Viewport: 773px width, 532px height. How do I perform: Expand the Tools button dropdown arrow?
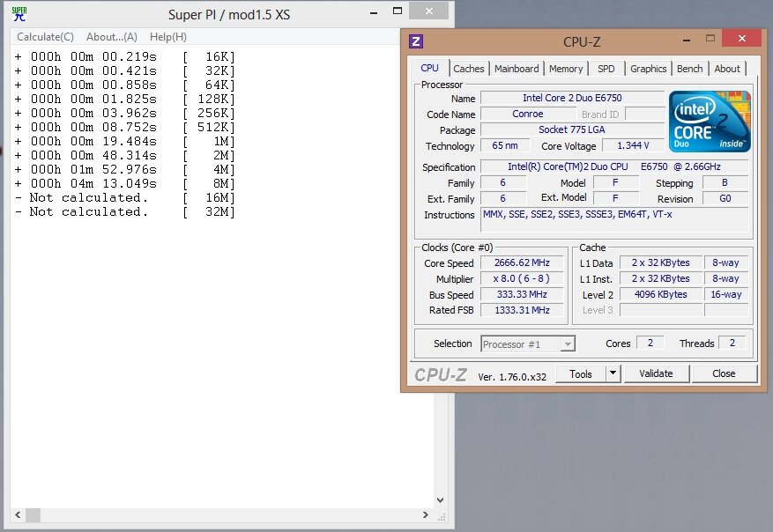(x=613, y=373)
